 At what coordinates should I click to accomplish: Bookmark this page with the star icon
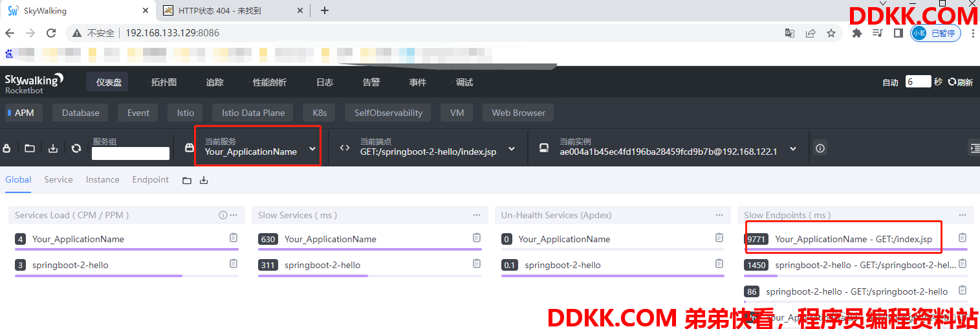coord(831,33)
